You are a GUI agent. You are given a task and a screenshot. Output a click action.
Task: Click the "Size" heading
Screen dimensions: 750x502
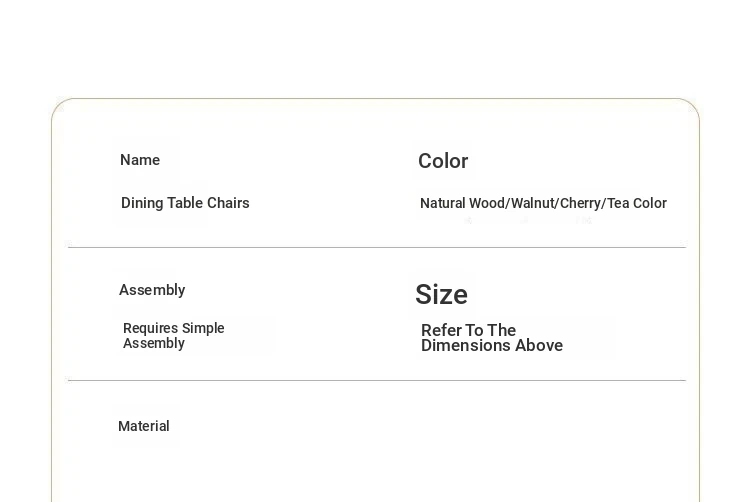tap(441, 295)
